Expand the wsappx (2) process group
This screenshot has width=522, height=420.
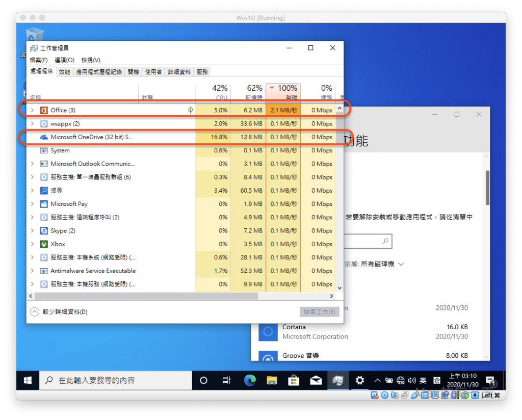[x=32, y=124]
